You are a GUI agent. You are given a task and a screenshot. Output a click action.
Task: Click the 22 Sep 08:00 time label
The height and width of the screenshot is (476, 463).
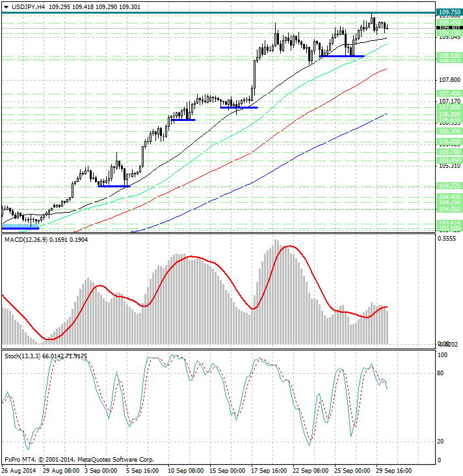click(311, 471)
